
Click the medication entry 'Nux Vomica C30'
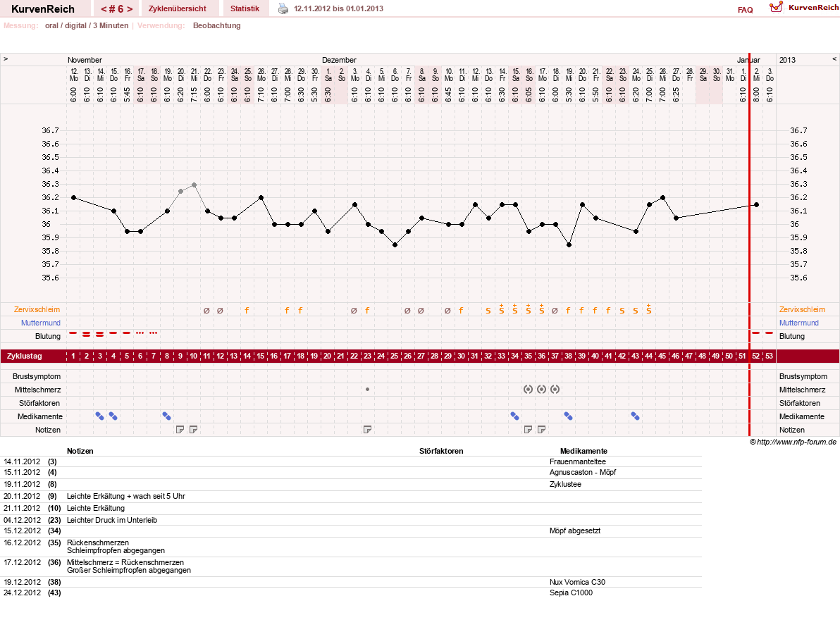point(578,582)
